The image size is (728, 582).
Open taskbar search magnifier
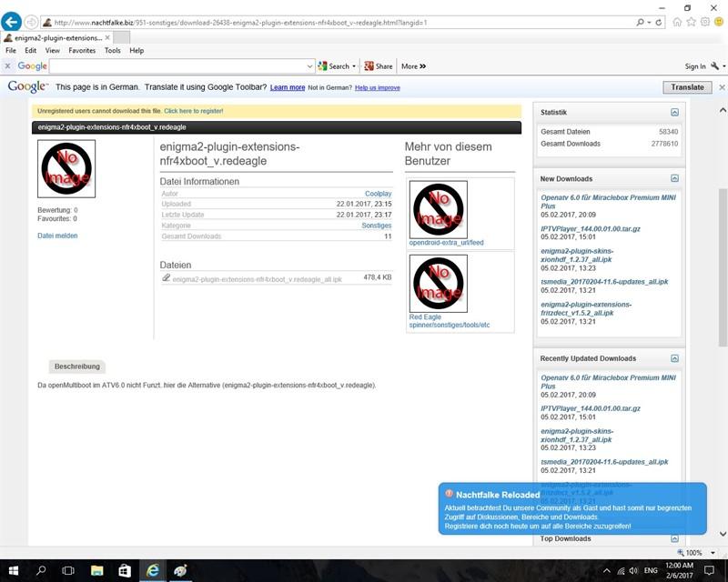[x=41, y=570]
